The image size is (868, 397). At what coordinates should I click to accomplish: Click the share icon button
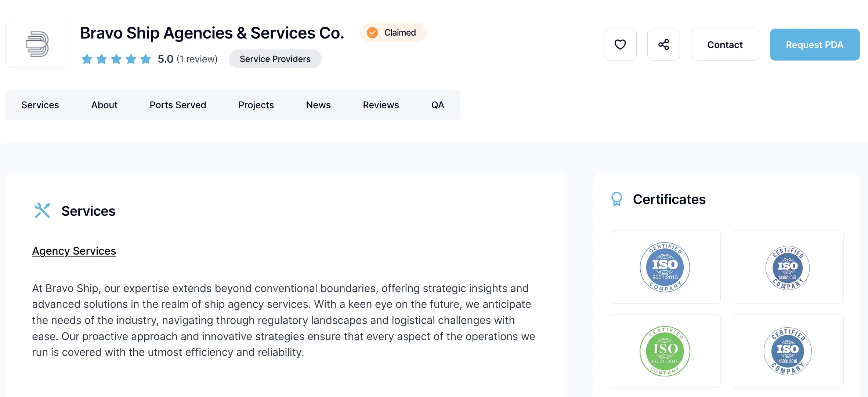(x=663, y=44)
